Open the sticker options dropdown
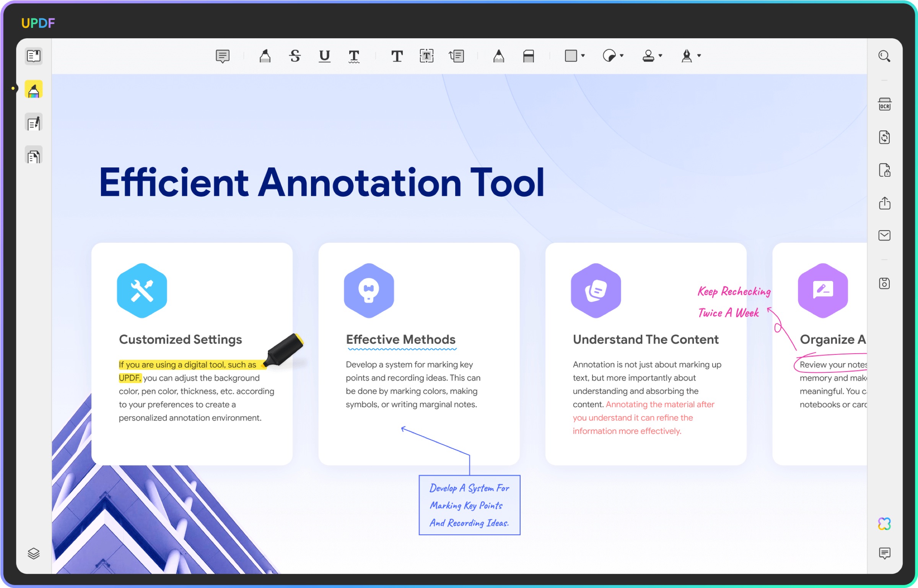Viewport: 918px width, 588px height. point(622,56)
